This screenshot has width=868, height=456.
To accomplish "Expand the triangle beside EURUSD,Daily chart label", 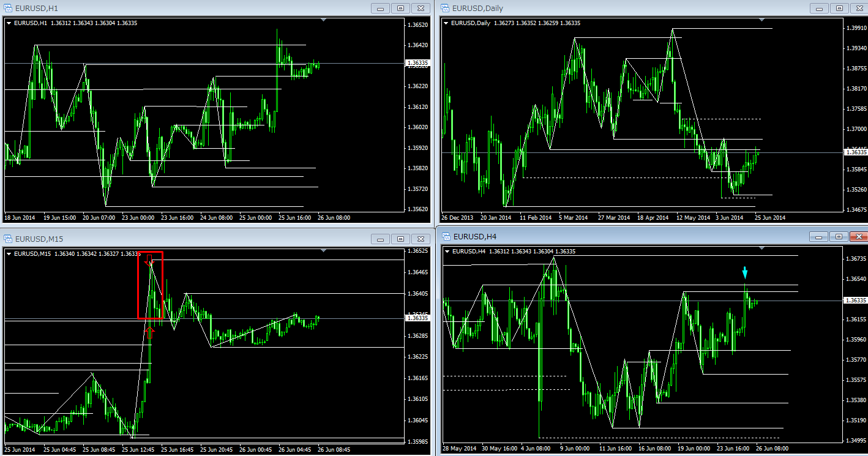I will (446, 23).
